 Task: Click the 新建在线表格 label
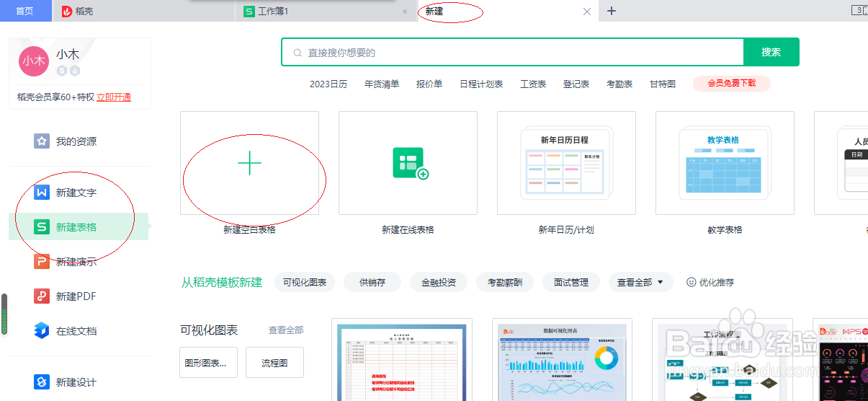click(408, 229)
